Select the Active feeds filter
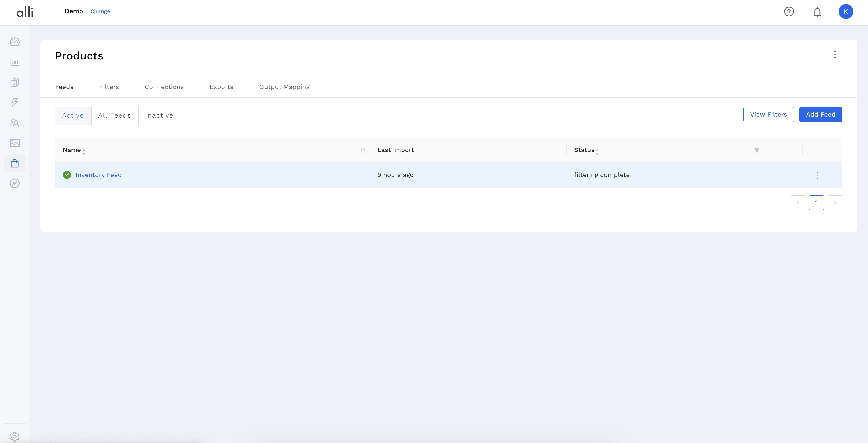This screenshot has width=868, height=443. tap(73, 116)
